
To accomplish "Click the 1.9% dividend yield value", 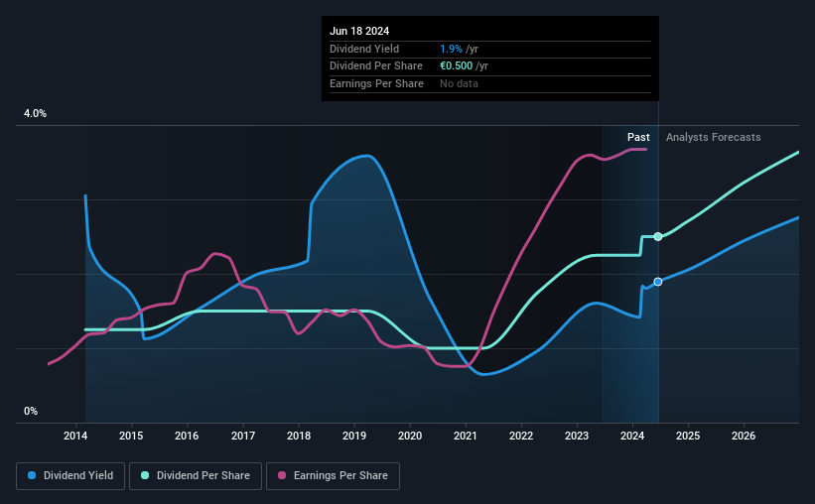I will pos(451,49).
